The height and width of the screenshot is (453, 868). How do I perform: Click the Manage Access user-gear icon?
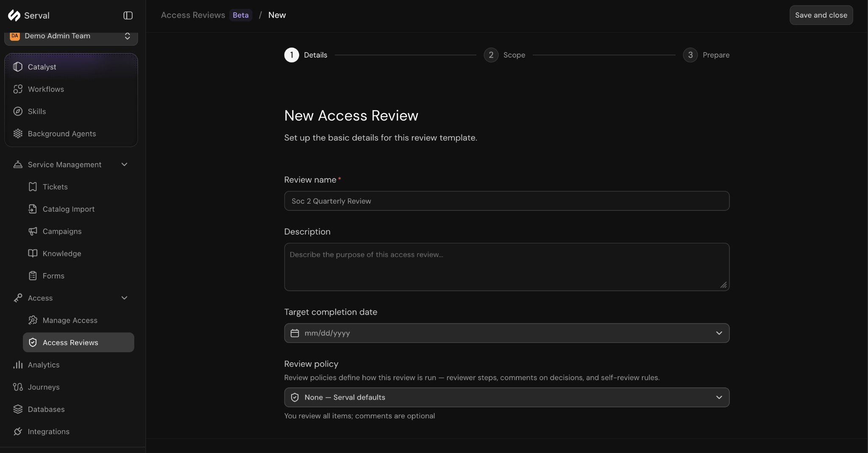pos(33,320)
